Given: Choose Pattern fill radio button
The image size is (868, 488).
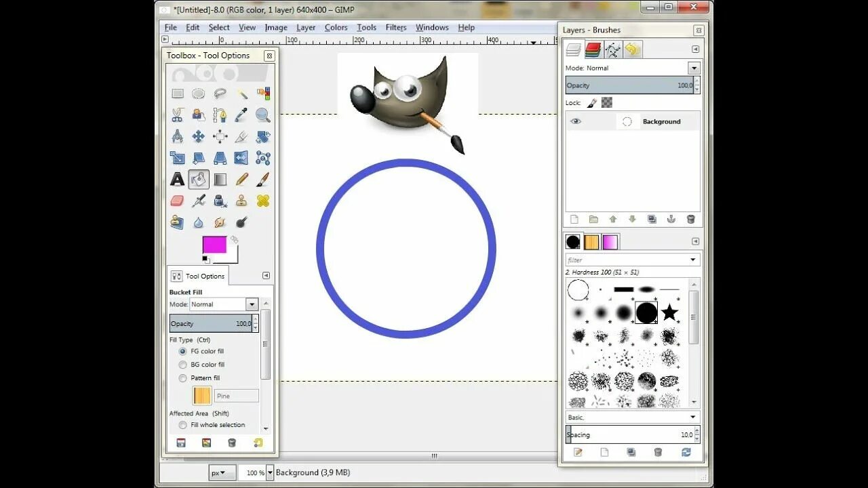Looking at the screenshot, I should 182,378.
